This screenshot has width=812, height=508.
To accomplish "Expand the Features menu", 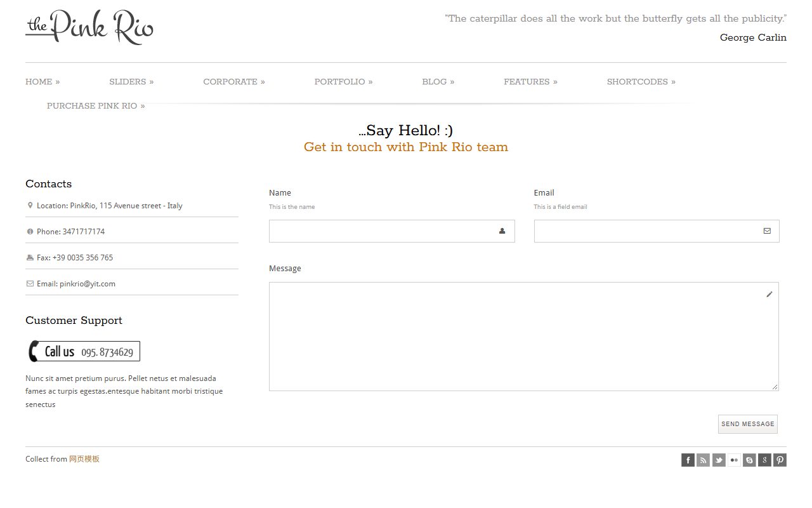I will (531, 82).
